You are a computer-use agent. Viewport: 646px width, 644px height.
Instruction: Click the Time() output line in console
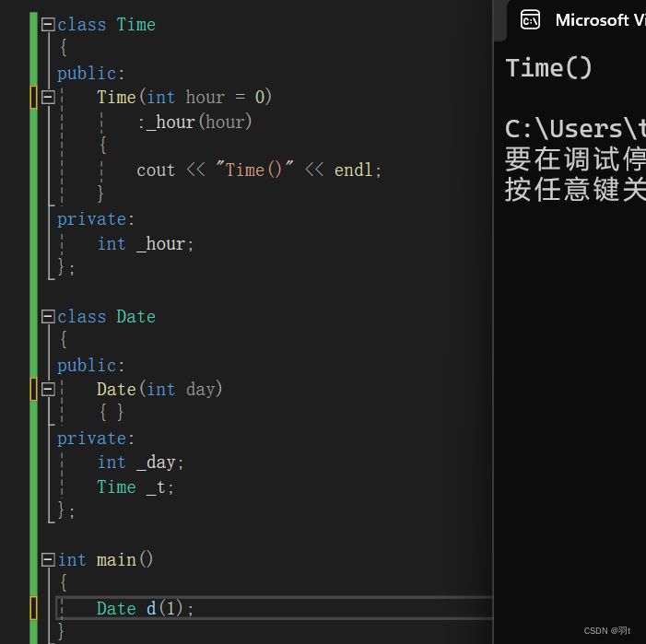pos(548,68)
